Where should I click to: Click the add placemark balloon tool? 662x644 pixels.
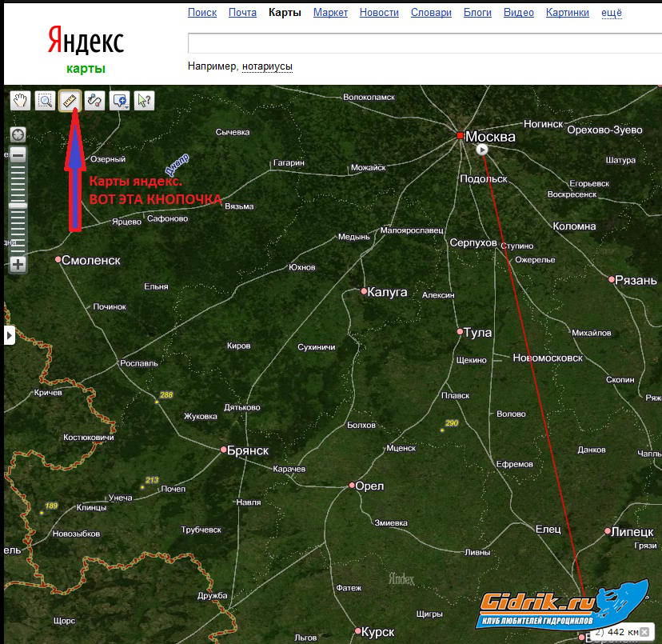[x=118, y=100]
